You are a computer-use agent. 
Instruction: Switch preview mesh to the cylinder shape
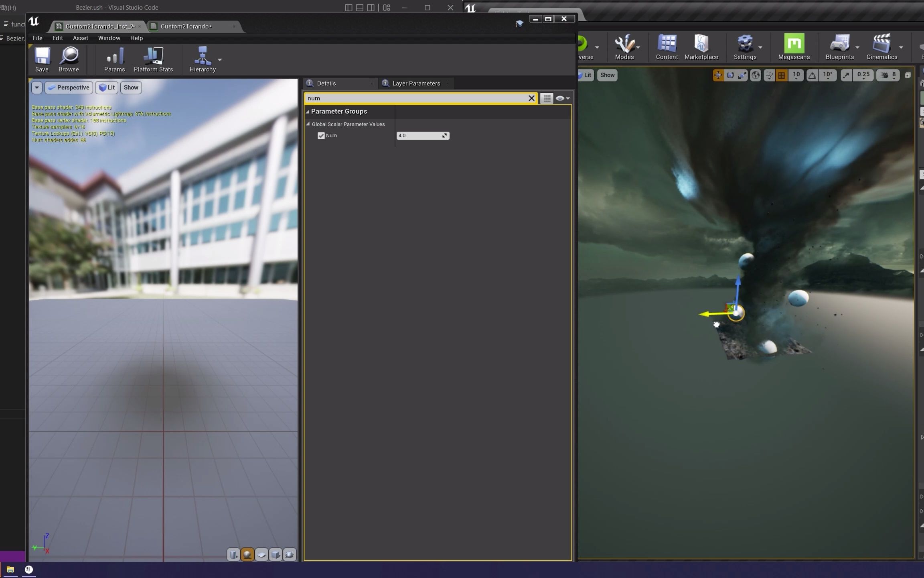tap(233, 554)
